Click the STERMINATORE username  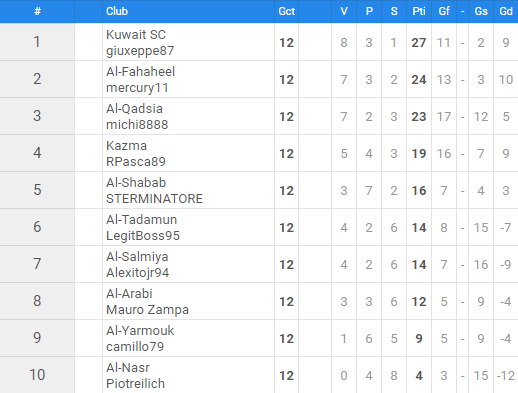pos(154,199)
